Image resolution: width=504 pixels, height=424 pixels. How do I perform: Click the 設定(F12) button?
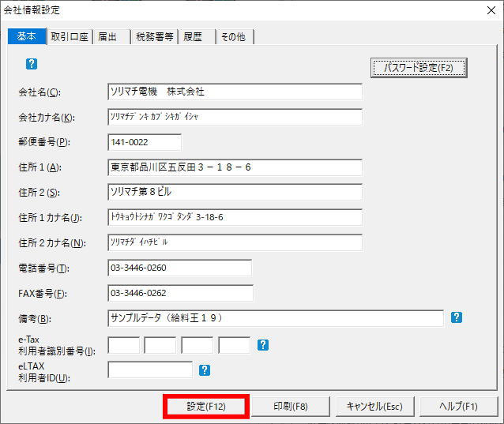click(x=206, y=407)
